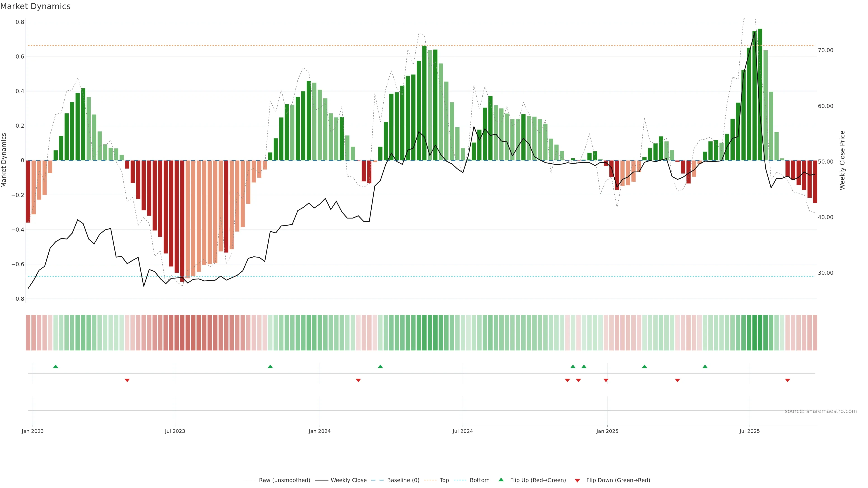Toggle the Baseline (0) legend entry
868x488 pixels.
pos(403,480)
